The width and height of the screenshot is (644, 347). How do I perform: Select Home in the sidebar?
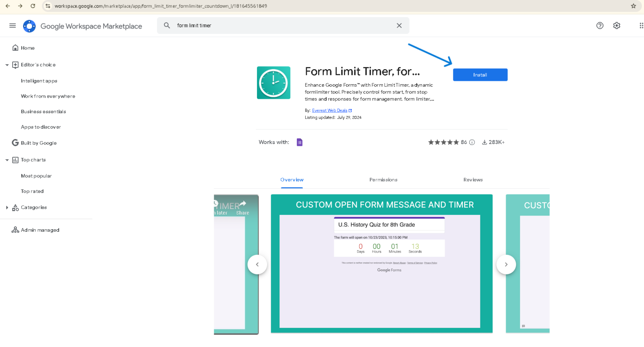point(27,47)
